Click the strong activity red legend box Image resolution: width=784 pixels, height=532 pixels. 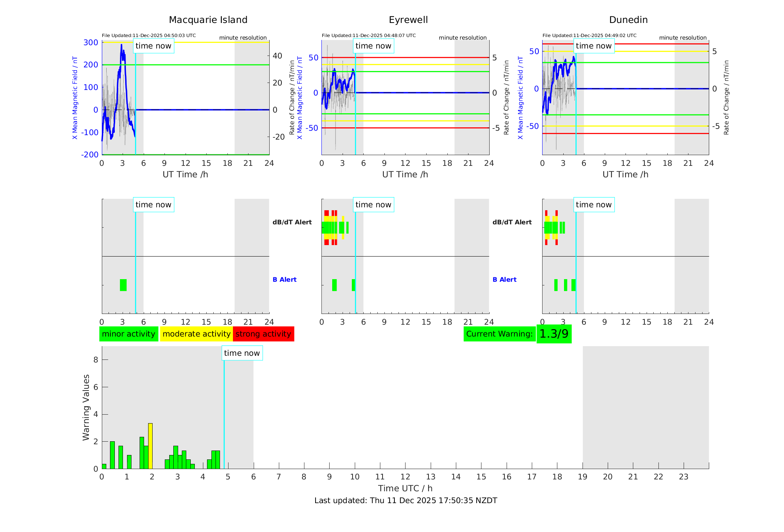[263, 334]
